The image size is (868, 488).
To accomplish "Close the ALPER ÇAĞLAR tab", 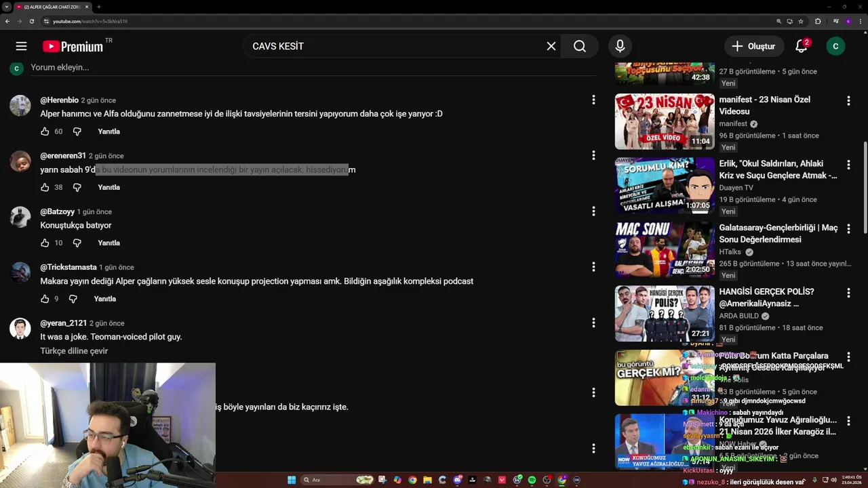I will [x=87, y=7].
